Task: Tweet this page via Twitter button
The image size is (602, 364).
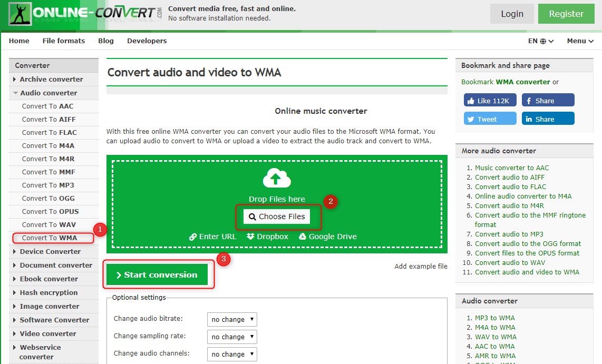Action: pos(490,119)
